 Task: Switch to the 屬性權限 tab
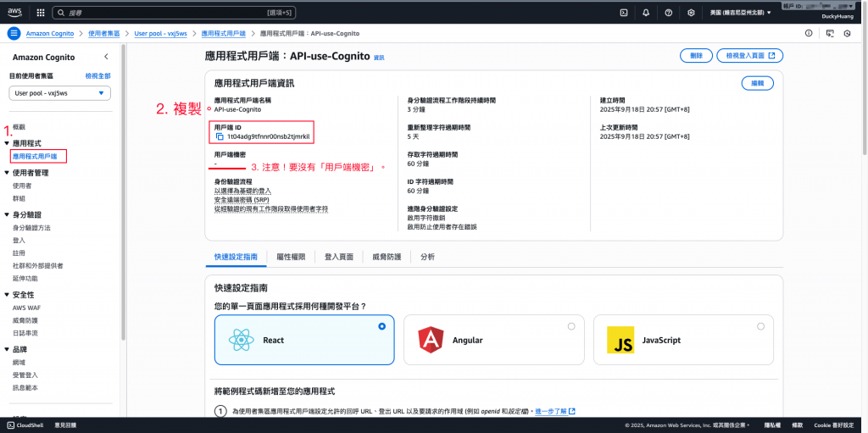[291, 257]
